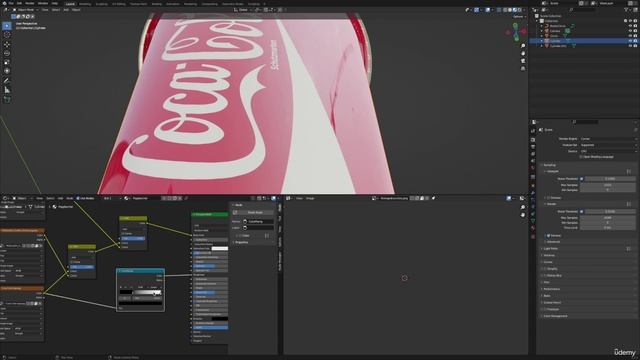The height and width of the screenshot is (360, 640).
Task: Hide the selected Cylinder via its eye icon
Action: pos(630,41)
